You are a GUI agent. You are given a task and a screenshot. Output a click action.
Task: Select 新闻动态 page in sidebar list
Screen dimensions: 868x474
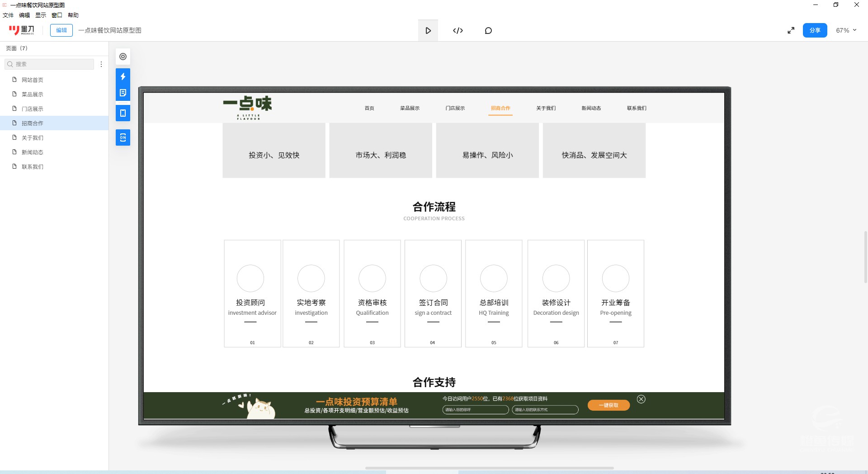point(54,152)
